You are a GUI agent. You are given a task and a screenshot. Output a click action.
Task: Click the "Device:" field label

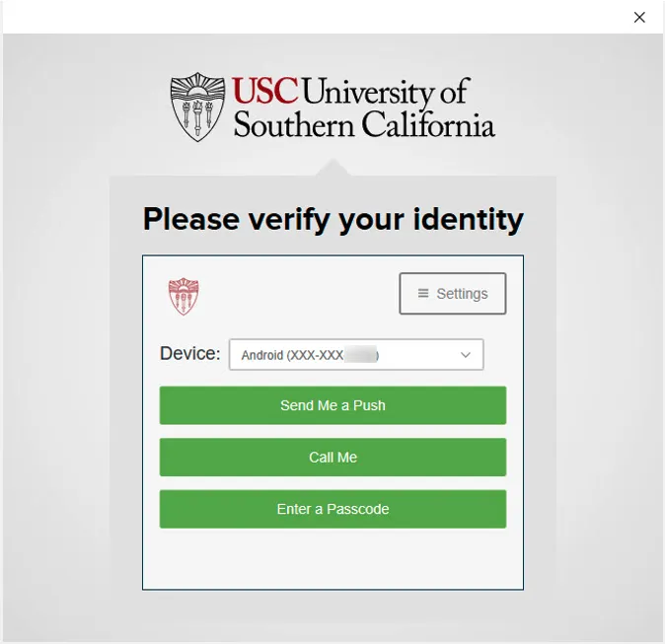coord(189,354)
